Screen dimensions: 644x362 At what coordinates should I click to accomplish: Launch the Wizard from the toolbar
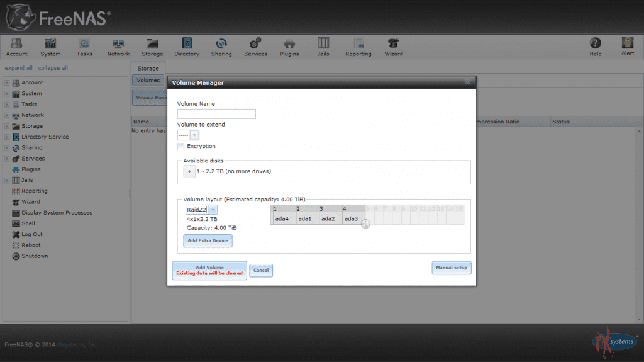(x=394, y=47)
